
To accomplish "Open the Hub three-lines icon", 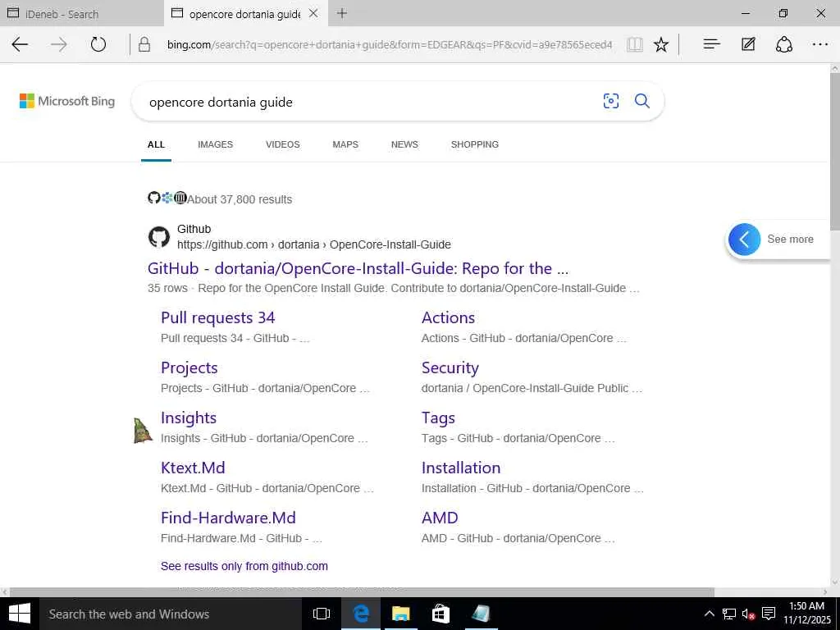I will 711,44.
